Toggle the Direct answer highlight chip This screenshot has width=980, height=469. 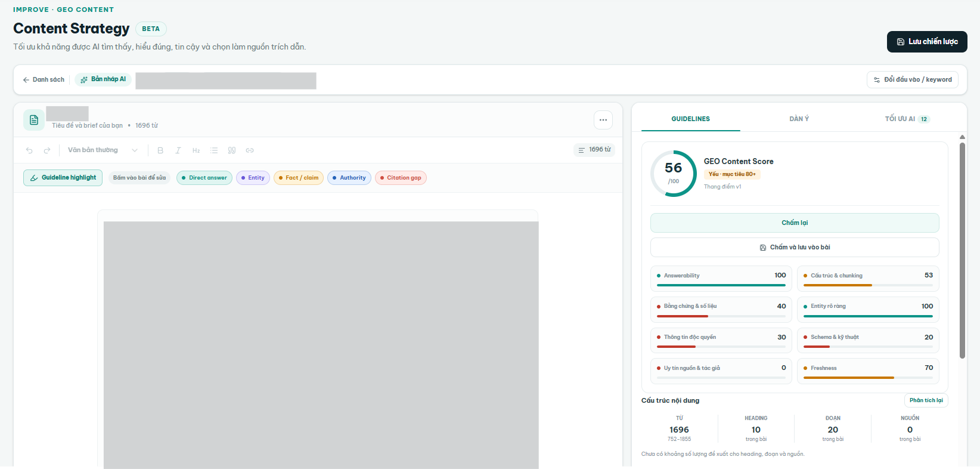click(204, 178)
